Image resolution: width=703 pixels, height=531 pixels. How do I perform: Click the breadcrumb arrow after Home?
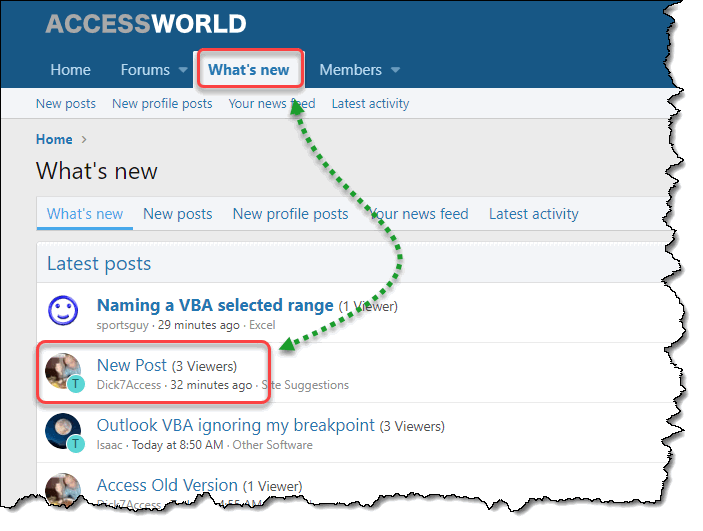pos(84,139)
